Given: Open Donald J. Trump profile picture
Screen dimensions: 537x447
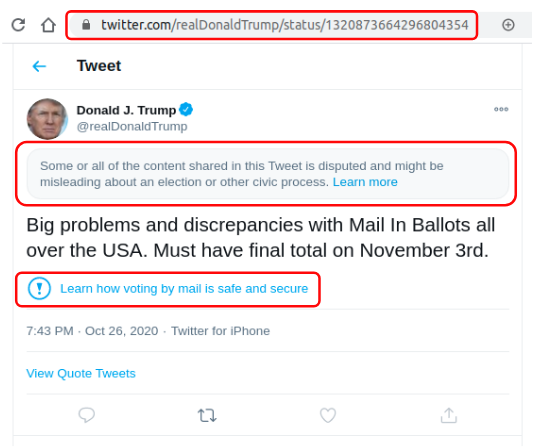Looking at the screenshot, I should pos(47,119).
